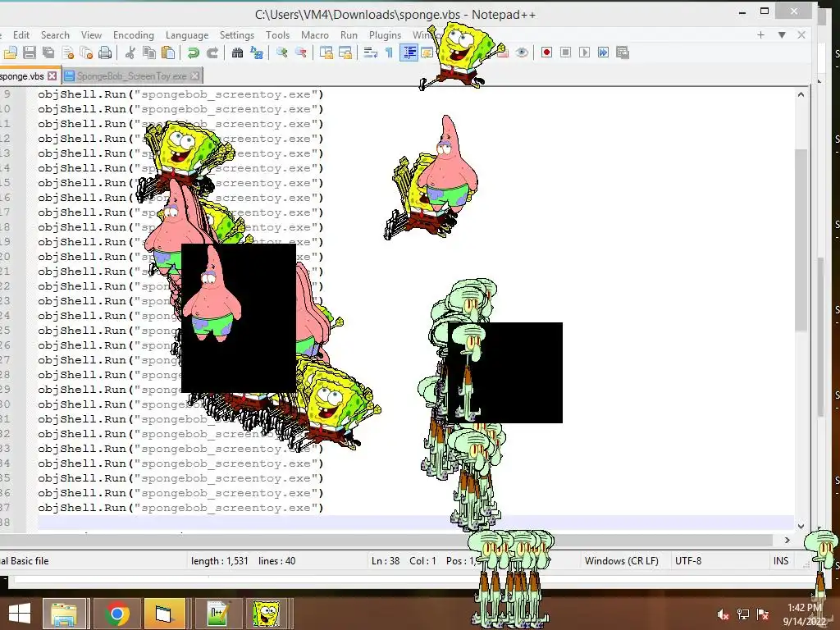Image resolution: width=840 pixels, height=630 pixels.
Task: Zoom in using the toolbar magnifier
Action: [x=282, y=52]
